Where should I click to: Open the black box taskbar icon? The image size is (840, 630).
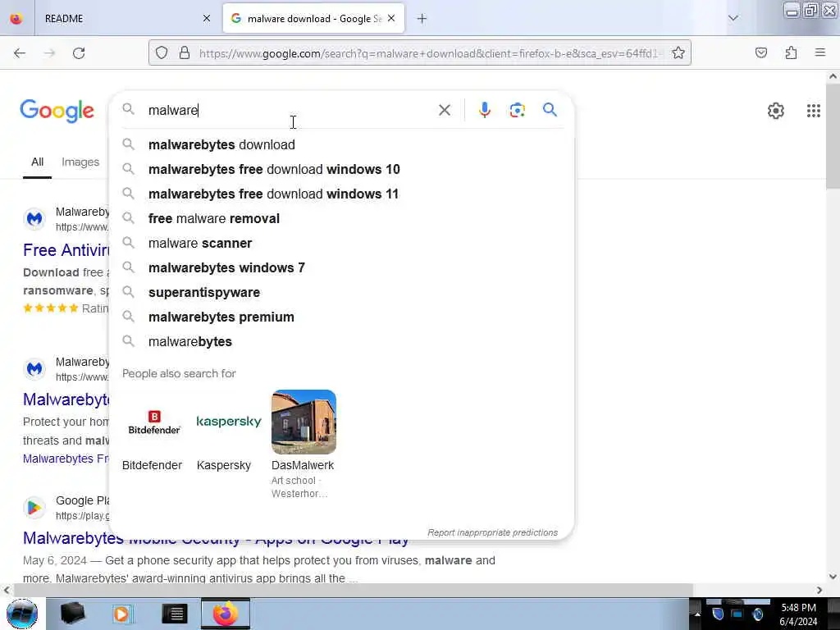[x=72, y=614]
